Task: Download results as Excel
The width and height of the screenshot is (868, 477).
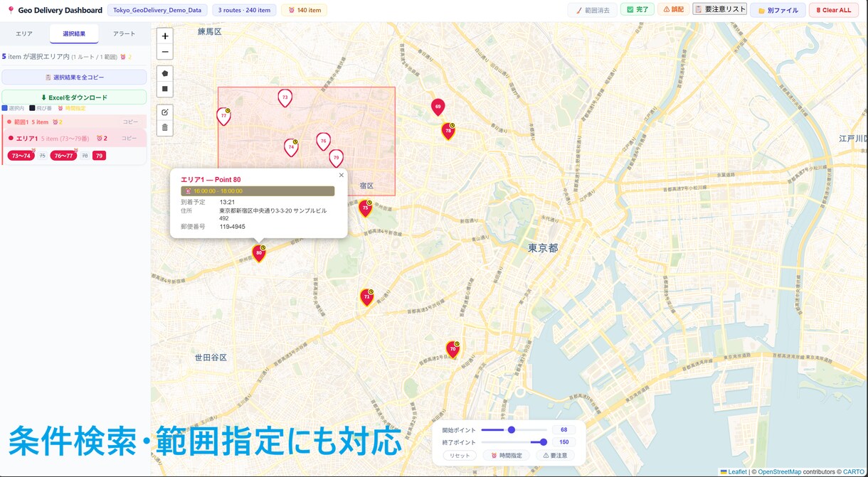Action: (74, 97)
